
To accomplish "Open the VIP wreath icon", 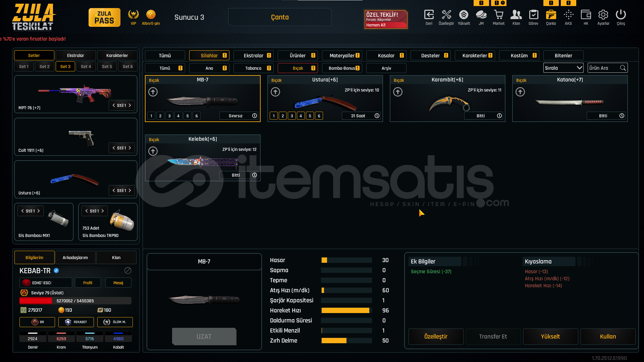I will (x=133, y=15).
